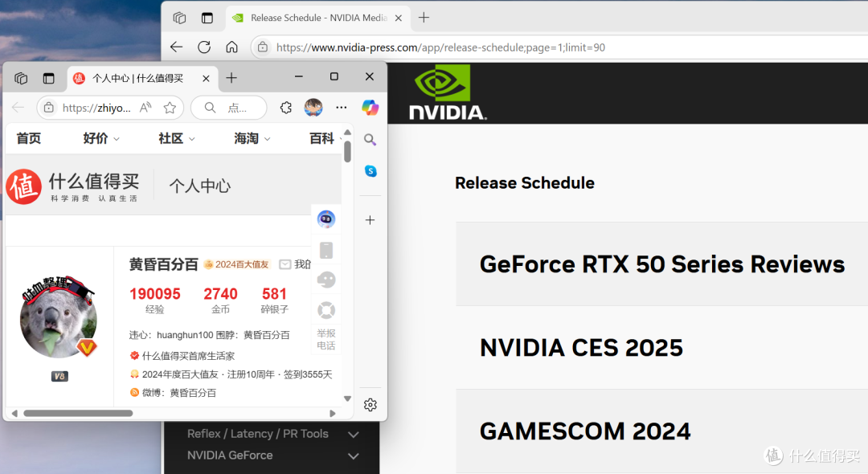The height and width of the screenshot is (474, 868).
Task: Add page to favorites with star icon
Action: pos(170,108)
